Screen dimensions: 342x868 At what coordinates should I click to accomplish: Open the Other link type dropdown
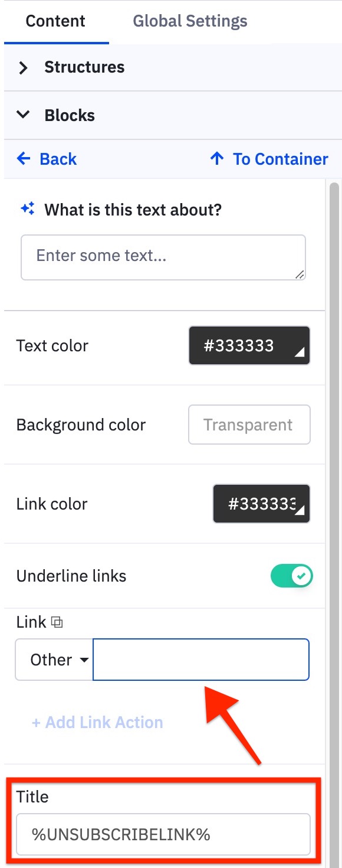pyautogui.click(x=54, y=660)
